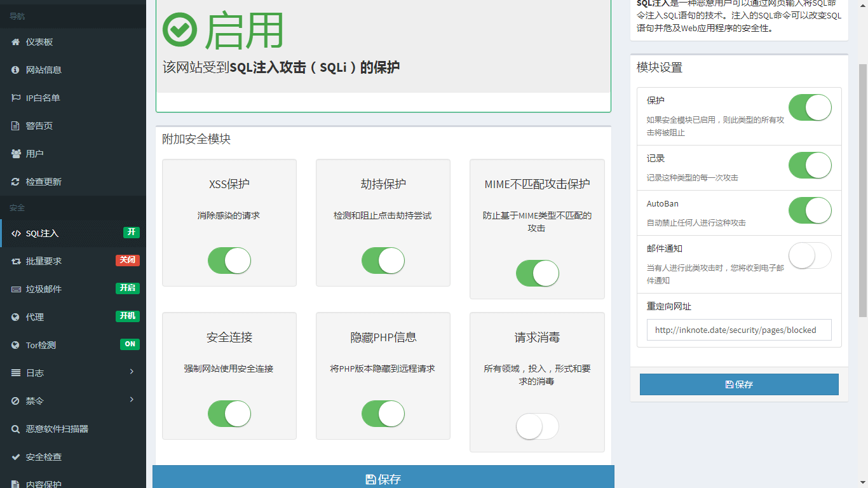Open the 仪表板 menu item
Viewport: 868px width, 488px height.
pos(73,42)
